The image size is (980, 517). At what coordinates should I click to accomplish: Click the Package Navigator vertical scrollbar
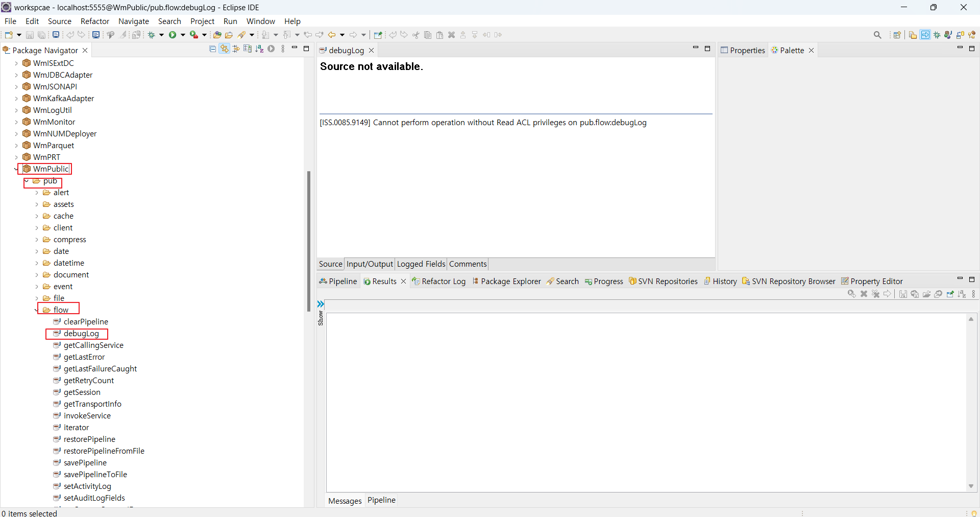pos(309,241)
